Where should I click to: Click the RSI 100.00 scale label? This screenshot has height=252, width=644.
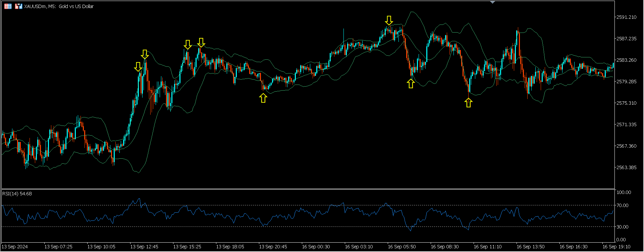pyautogui.click(x=624, y=192)
